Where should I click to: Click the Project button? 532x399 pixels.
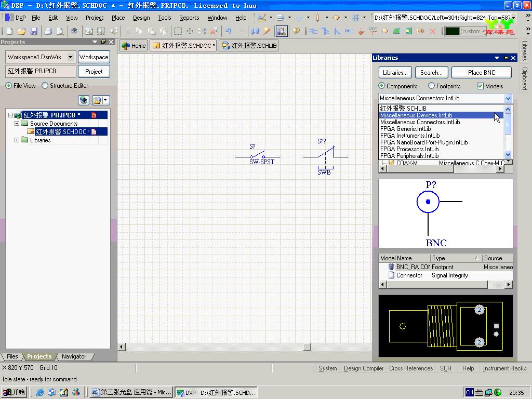click(x=94, y=72)
